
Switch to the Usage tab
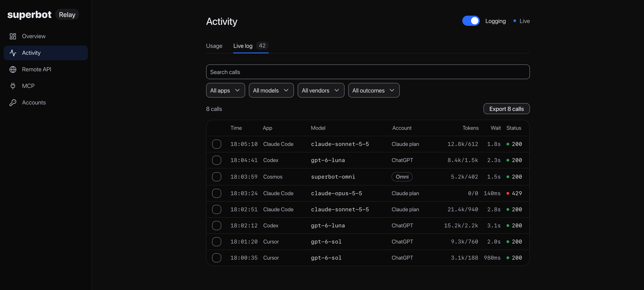coord(214,46)
